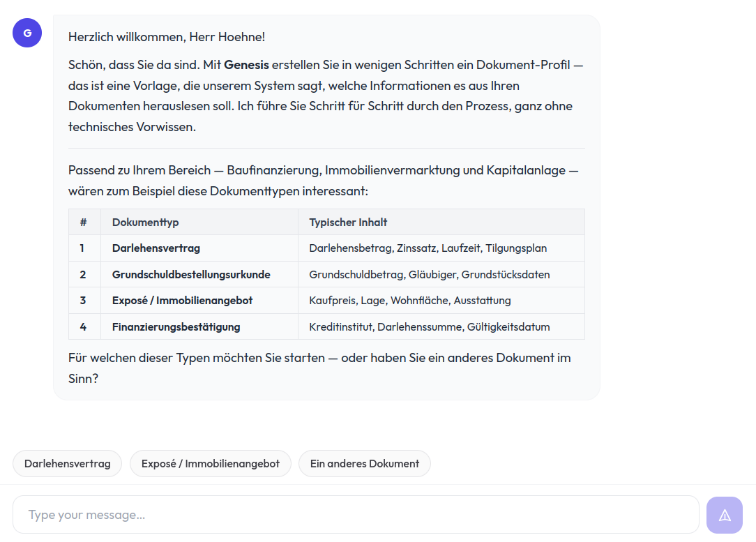This screenshot has width=756, height=542.
Task: Click the "Darlehensbetrag, Zinssatz, Laufzeit, Tilgungsplan" cell
Action: tap(428, 248)
